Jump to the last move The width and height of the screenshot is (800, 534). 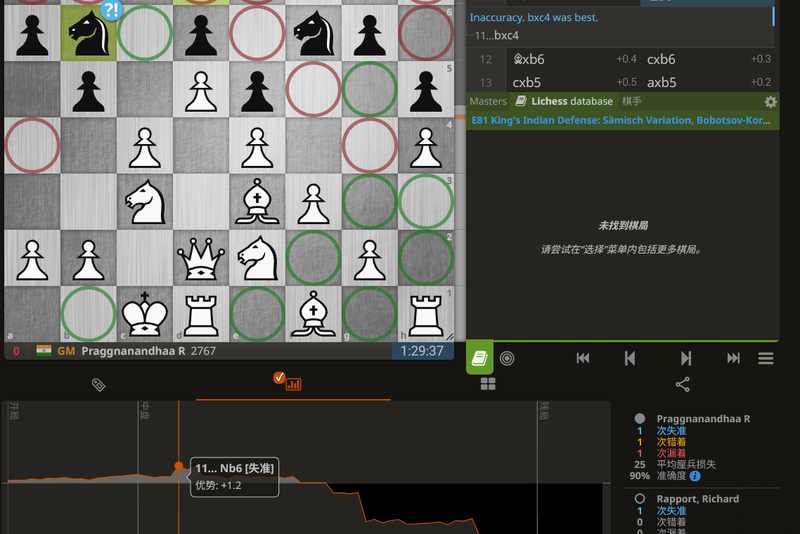733,358
